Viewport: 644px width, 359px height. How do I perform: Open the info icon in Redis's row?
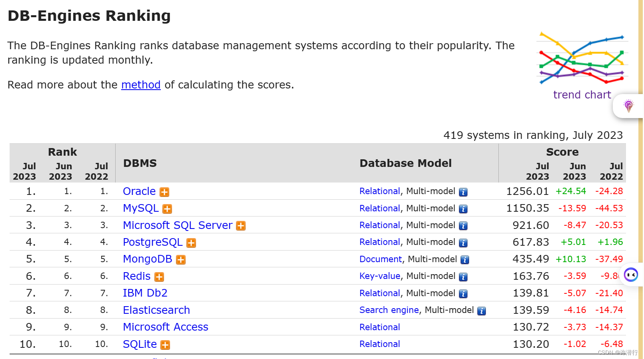pos(463,277)
